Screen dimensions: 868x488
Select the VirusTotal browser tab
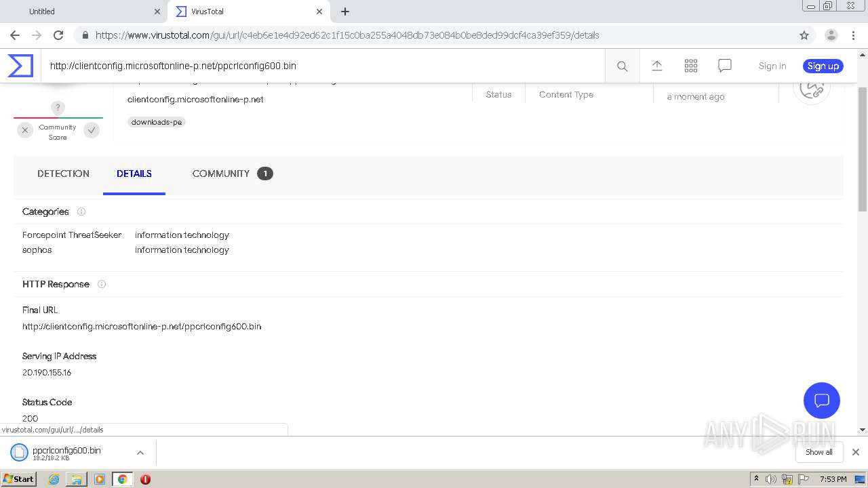tap(248, 12)
